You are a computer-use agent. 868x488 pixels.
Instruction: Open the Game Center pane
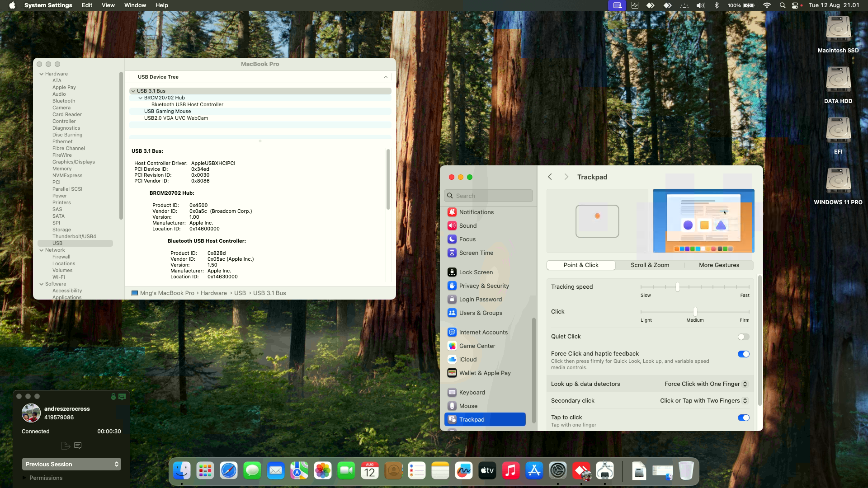pos(476,346)
